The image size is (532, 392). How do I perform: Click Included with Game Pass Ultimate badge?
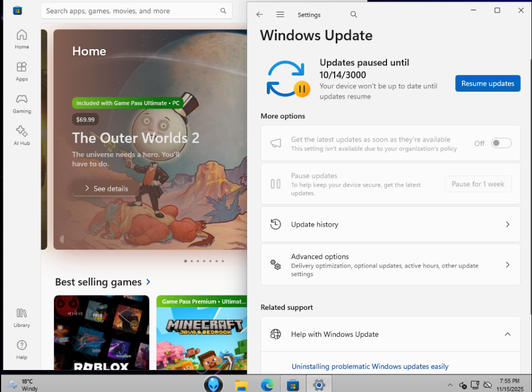(x=127, y=103)
